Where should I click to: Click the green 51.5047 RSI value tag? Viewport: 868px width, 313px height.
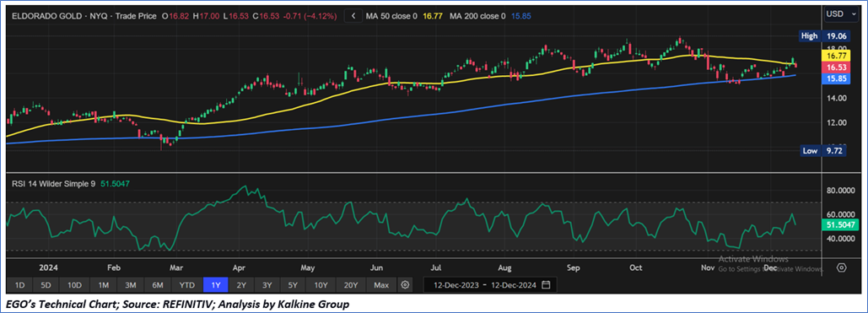[841, 225]
